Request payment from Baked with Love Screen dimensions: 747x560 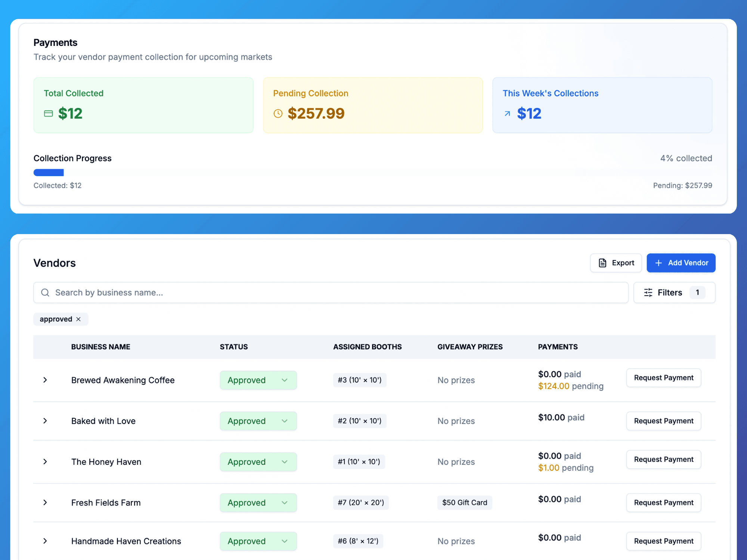[663, 421]
